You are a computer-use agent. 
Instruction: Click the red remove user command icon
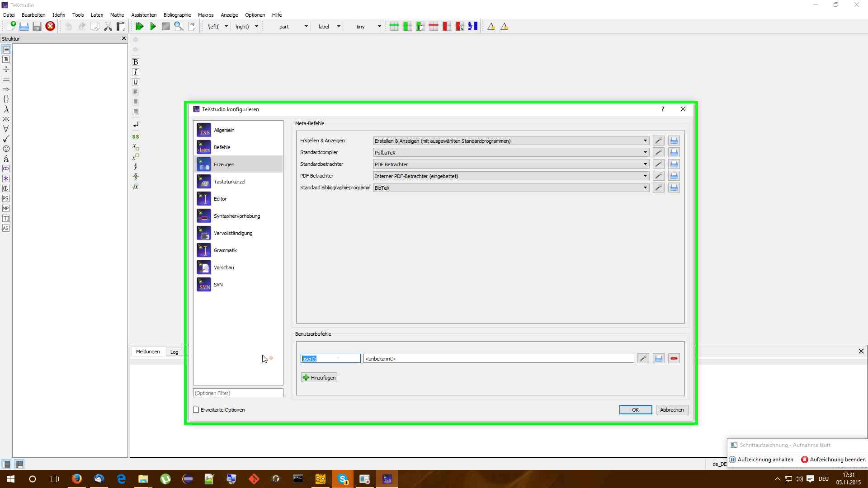pyautogui.click(x=674, y=358)
